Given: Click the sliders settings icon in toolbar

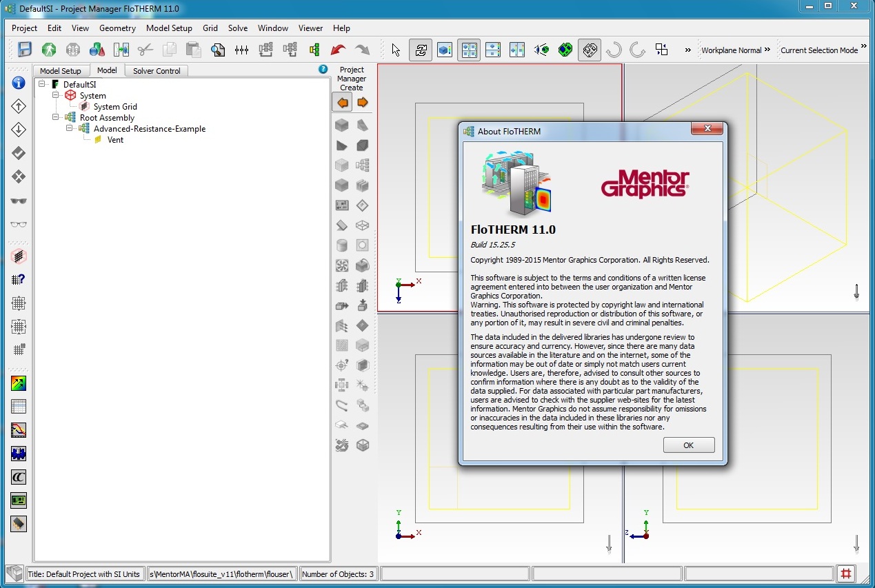Looking at the screenshot, I should [241, 50].
